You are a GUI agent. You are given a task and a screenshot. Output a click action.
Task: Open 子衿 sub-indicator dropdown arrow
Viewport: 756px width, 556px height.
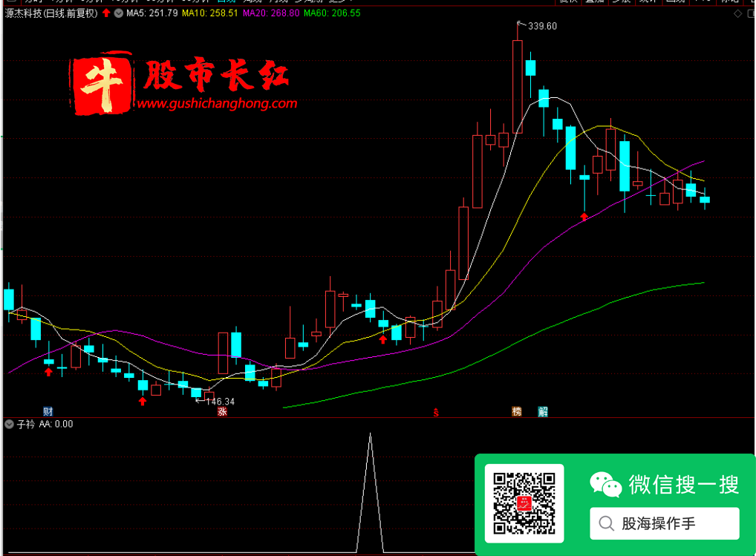[9, 424]
